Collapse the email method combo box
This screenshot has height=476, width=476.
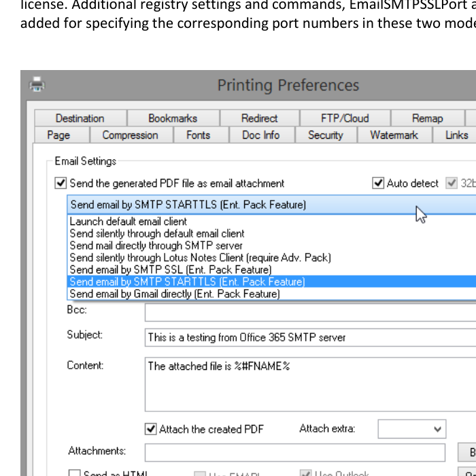pyautogui.click(x=271, y=205)
